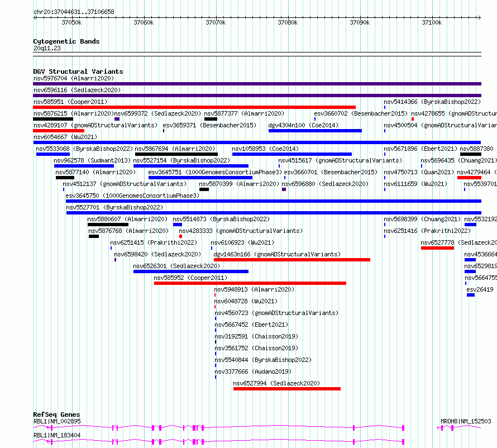Click the nsv5887380 black bar at right
Viewport: 497px width, 448px height.
tap(471, 154)
